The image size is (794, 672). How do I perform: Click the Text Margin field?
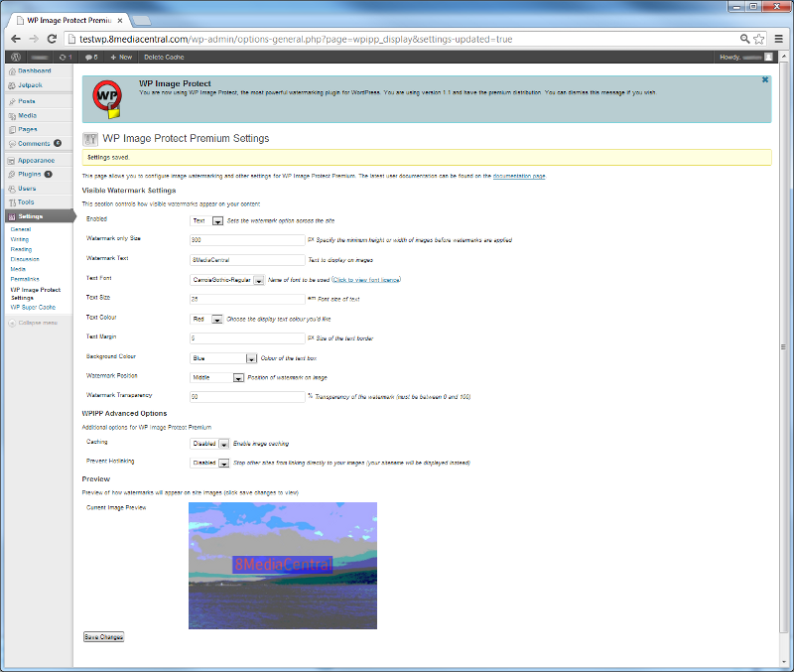(247, 338)
